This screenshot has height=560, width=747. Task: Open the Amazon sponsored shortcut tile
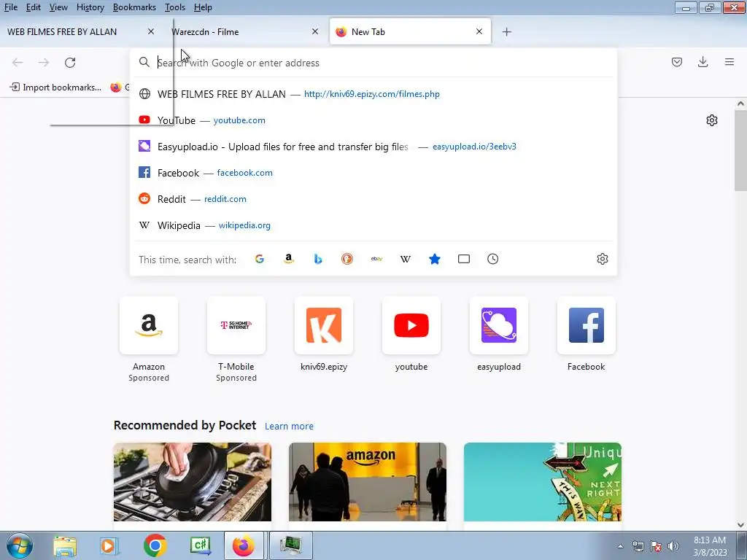(149, 325)
